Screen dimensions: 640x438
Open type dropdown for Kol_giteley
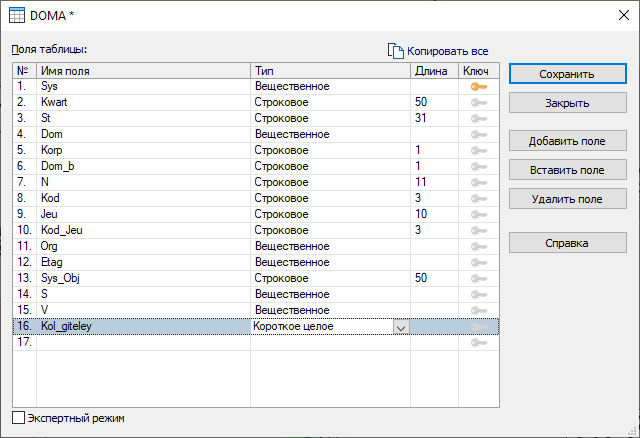401,327
